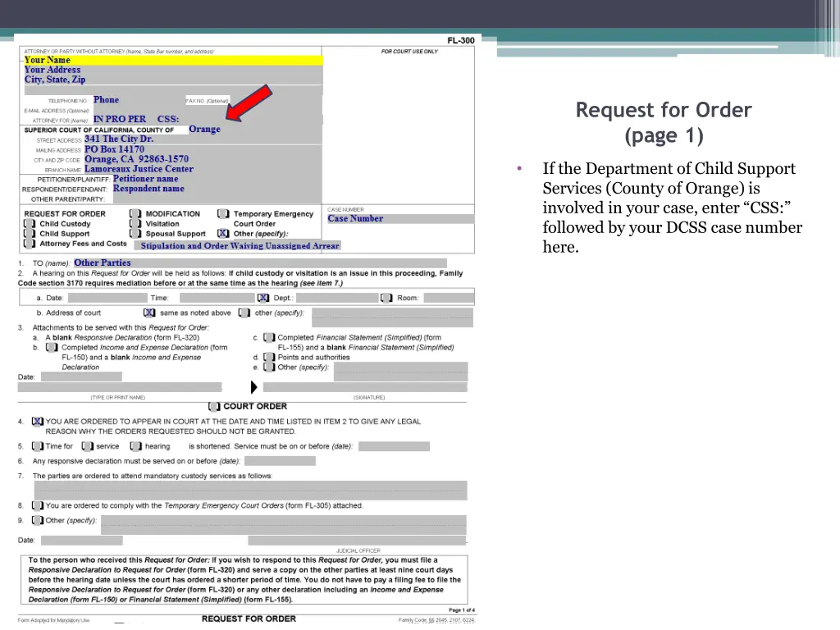Click the 'Page 1 of 4' footer text
This screenshot has width=840, height=630.
coord(461,610)
